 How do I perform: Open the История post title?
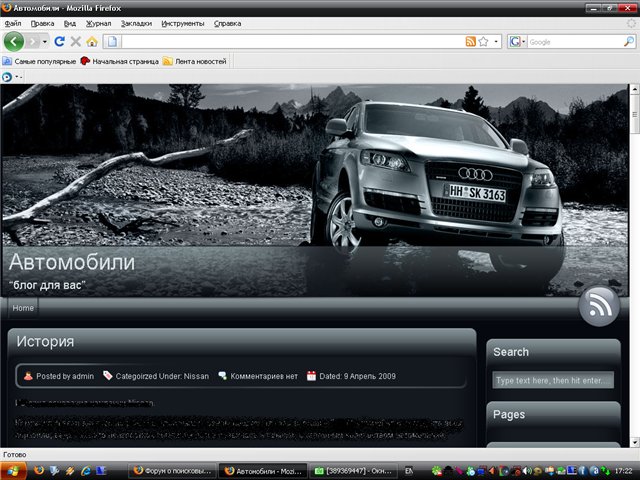point(45,342)
